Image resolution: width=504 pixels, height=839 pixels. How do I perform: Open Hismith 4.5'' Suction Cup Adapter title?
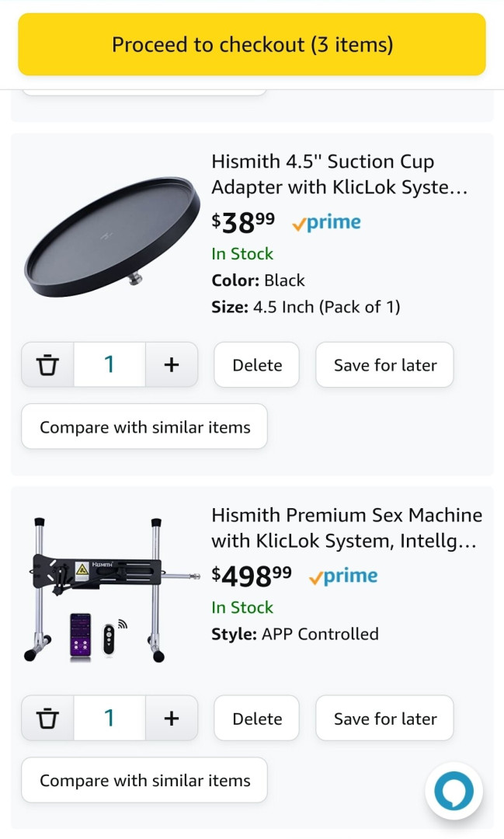point(339,175)
